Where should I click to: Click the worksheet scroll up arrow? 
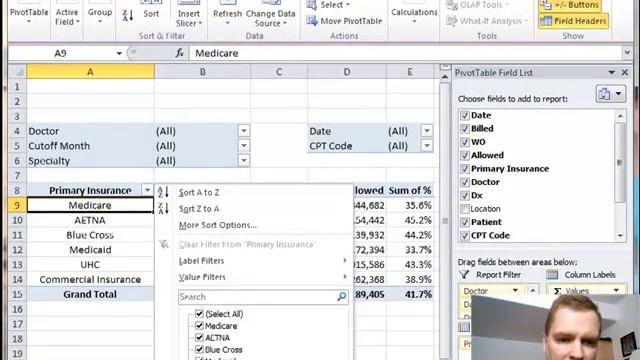[x=445, y=76]
